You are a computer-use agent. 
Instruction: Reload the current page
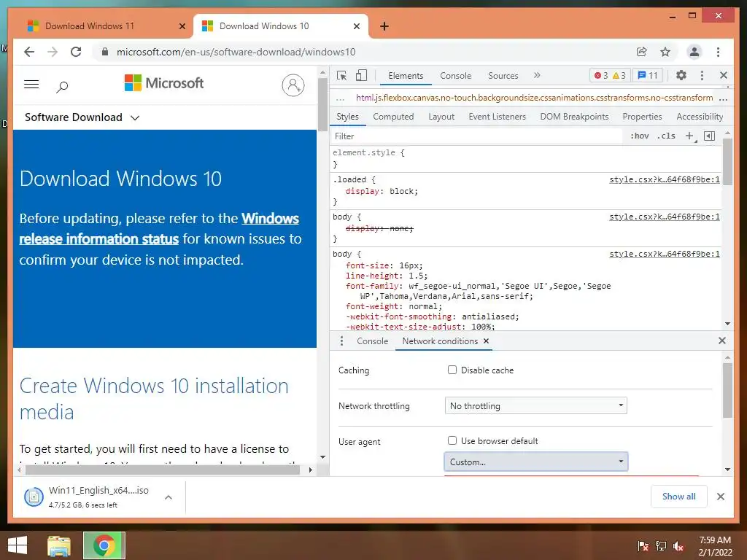(76, 52)
